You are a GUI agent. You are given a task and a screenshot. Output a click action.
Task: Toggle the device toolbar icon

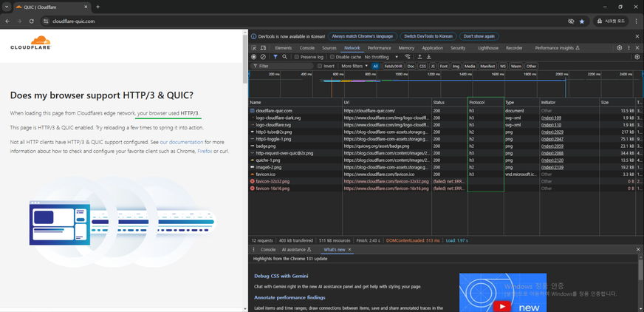pyautogui.click(x=264, y=47)
